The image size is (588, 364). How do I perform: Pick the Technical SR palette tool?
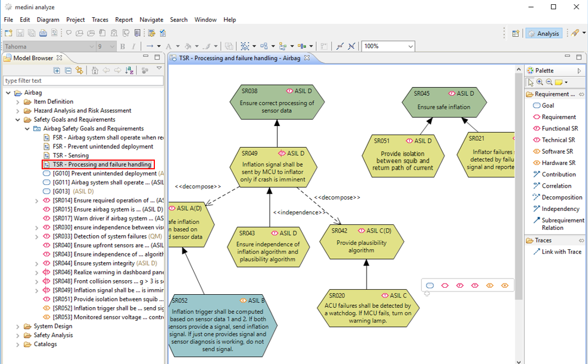558,140
